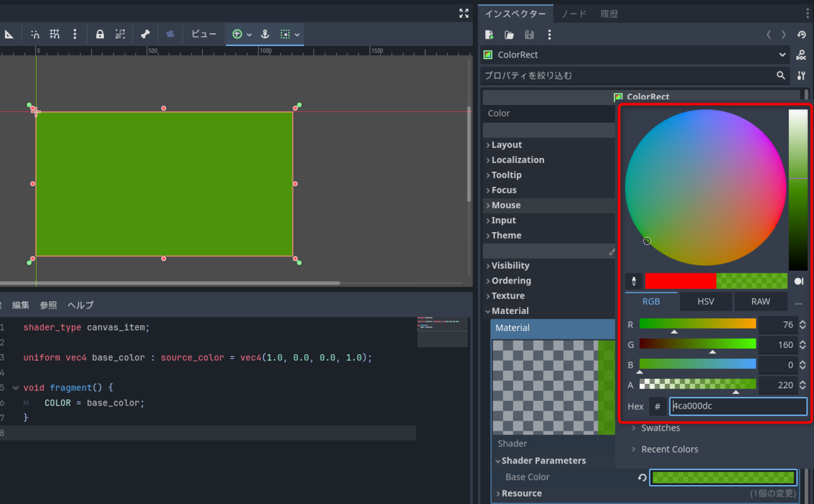Image resolution: width=814 pixels, height=504 pixels.
Task: Switch to the HSV color tab
Action: tap(705, 301)
